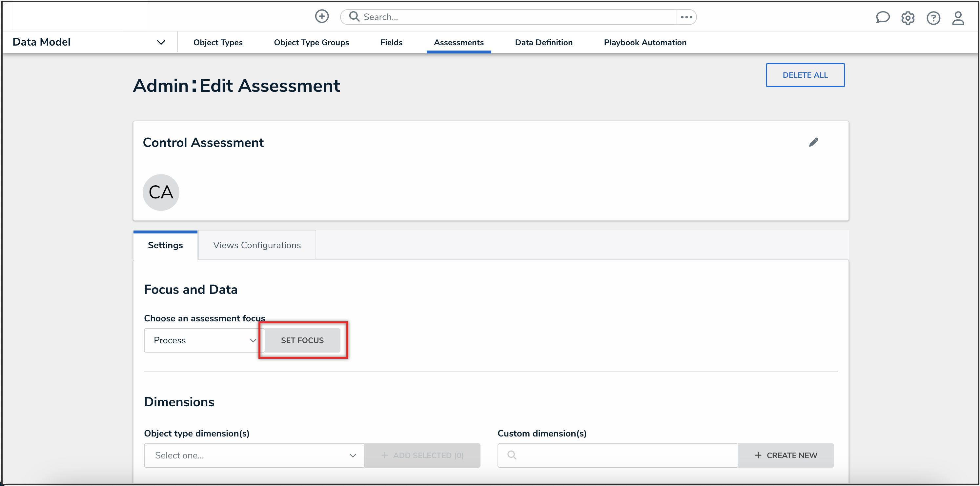Open the administration gear icon
The image size is (980, 486).
[908, 18]
